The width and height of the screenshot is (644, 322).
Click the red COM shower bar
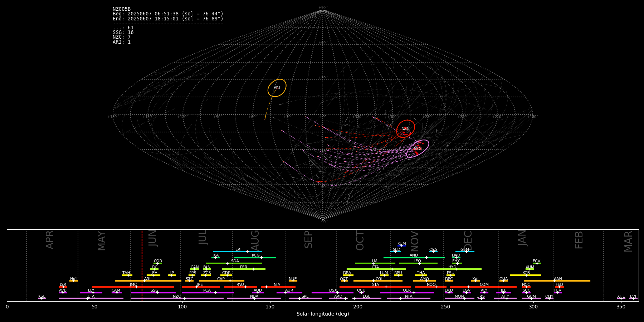(x=483, y=287)
